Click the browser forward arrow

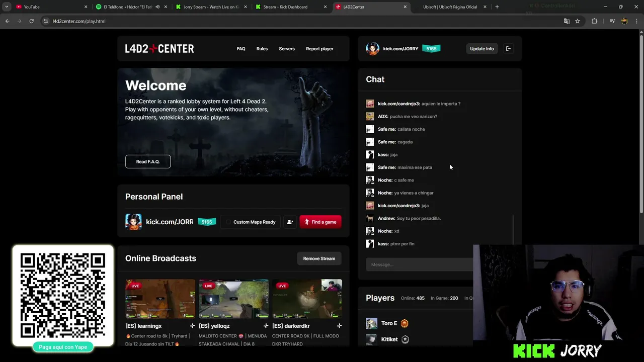point(19,21)
